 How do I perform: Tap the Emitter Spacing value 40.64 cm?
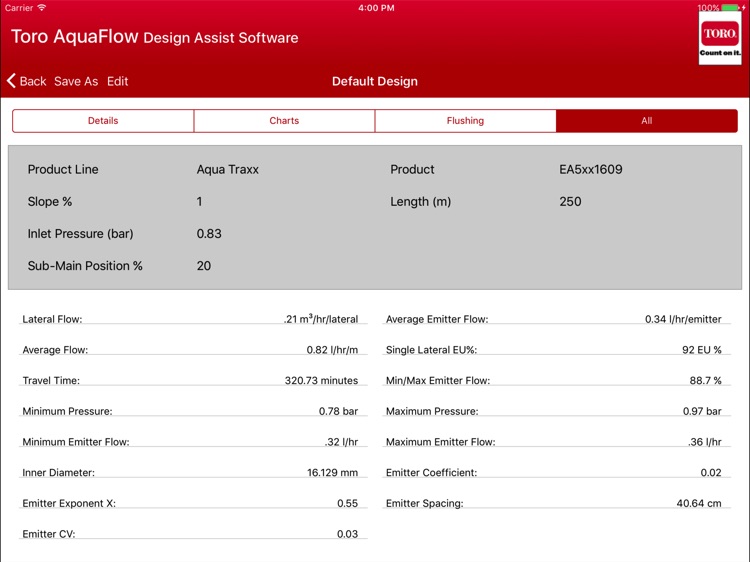tap(699, 503)
